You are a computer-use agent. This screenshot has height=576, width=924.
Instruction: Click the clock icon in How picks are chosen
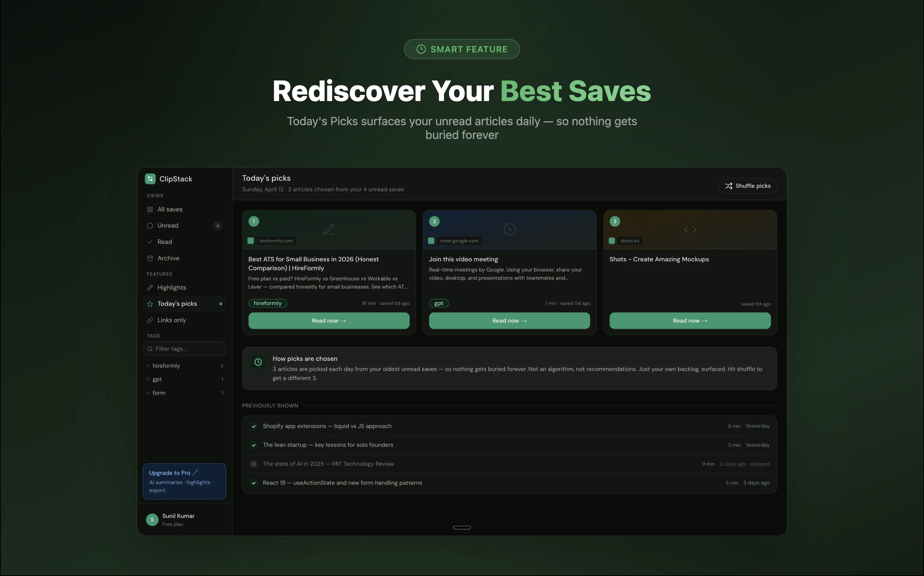(x=258, y=362)
